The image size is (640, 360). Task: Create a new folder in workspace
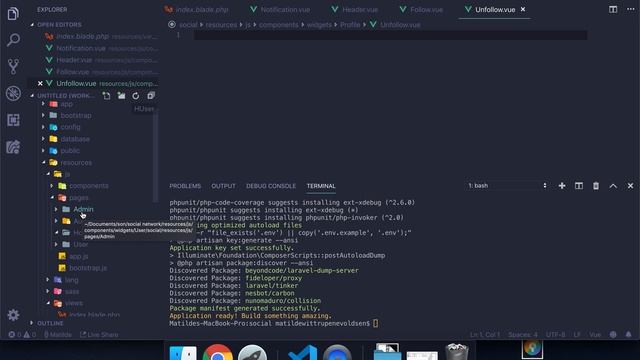(121, 96)
